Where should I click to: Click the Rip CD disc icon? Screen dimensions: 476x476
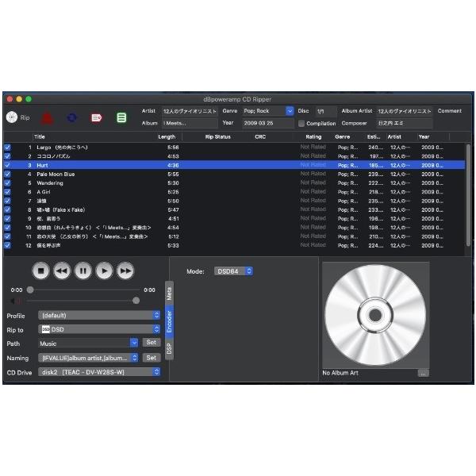[12, 117]
